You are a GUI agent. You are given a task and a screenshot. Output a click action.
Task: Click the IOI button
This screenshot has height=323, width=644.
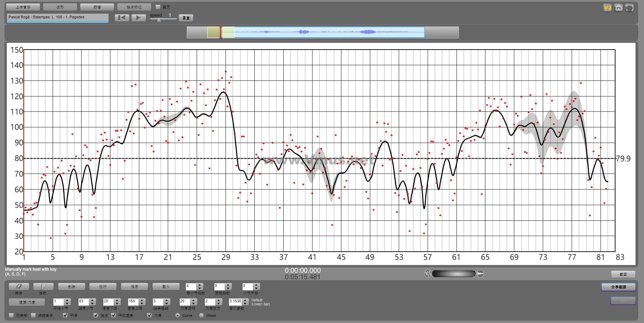[x=623, y=301]
